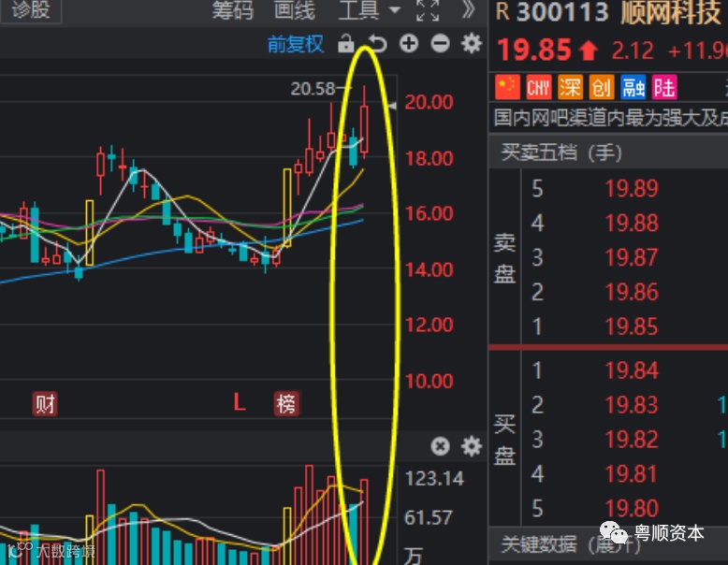Zoom in the chart with plus icon
The width and height of the screenshot is (728, 565).
click(409, 44)
